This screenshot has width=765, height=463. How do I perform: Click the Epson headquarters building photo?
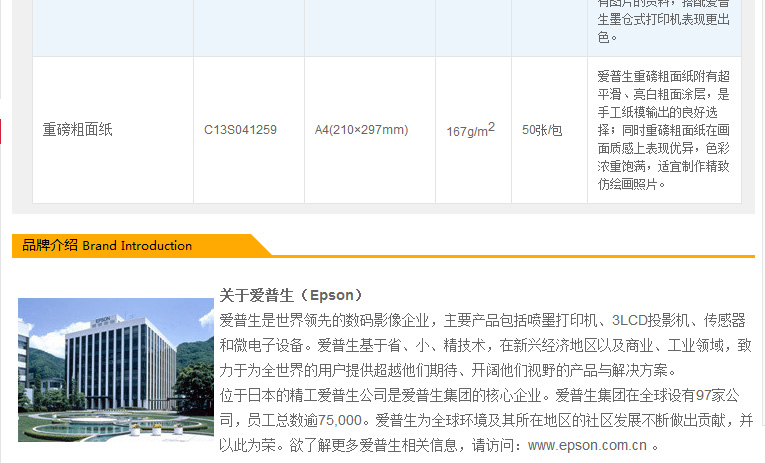(116, 369)
